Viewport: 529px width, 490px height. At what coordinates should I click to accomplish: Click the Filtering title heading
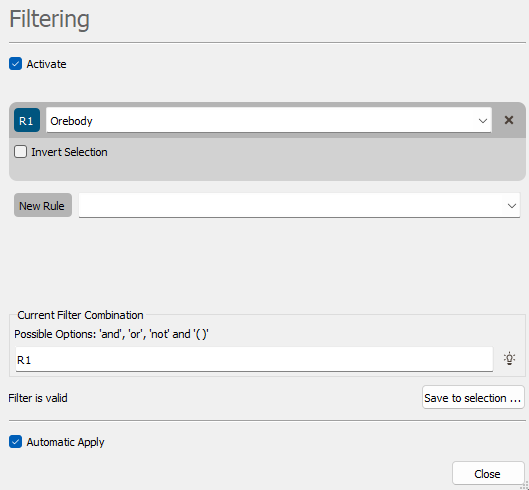49,19
